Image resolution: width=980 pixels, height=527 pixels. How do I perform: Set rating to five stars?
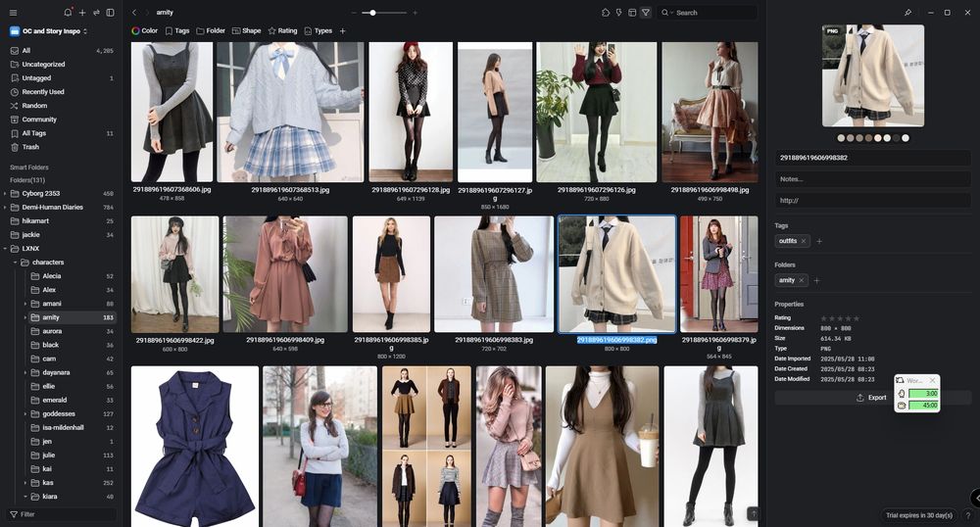(x=857, y=317)
